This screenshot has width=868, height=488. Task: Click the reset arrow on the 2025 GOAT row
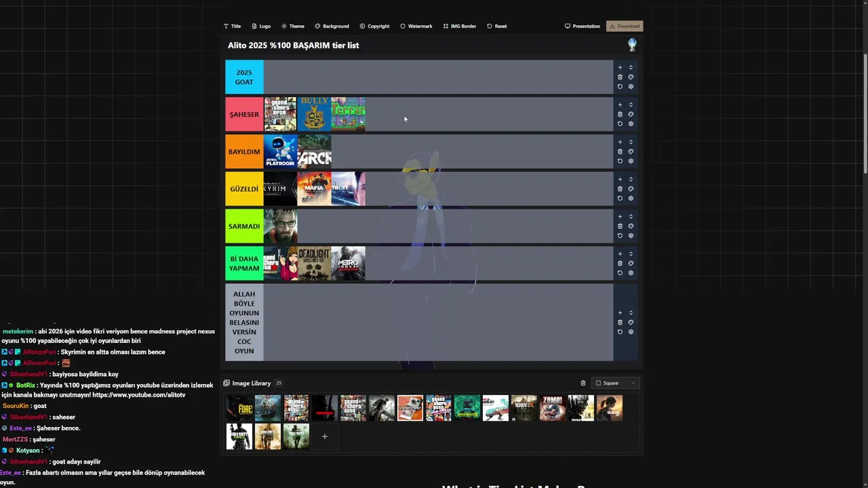620,86
